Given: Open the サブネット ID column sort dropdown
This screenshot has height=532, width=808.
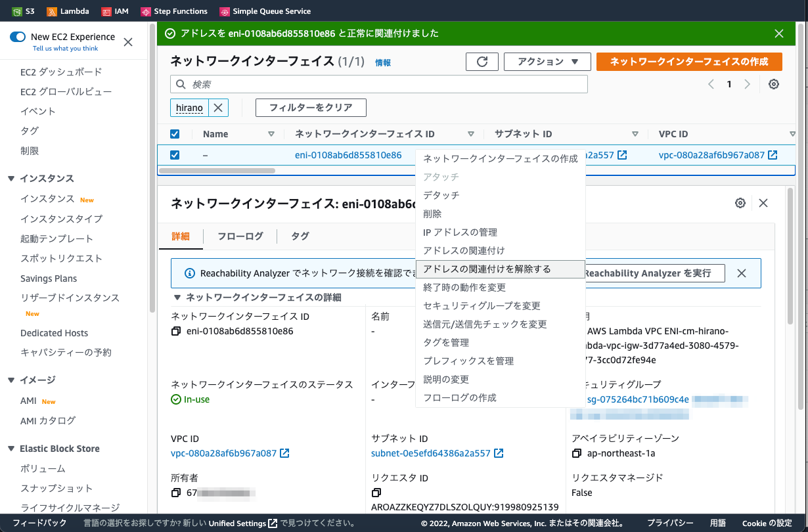Looking at the screenshot, I should click(635, 133).
